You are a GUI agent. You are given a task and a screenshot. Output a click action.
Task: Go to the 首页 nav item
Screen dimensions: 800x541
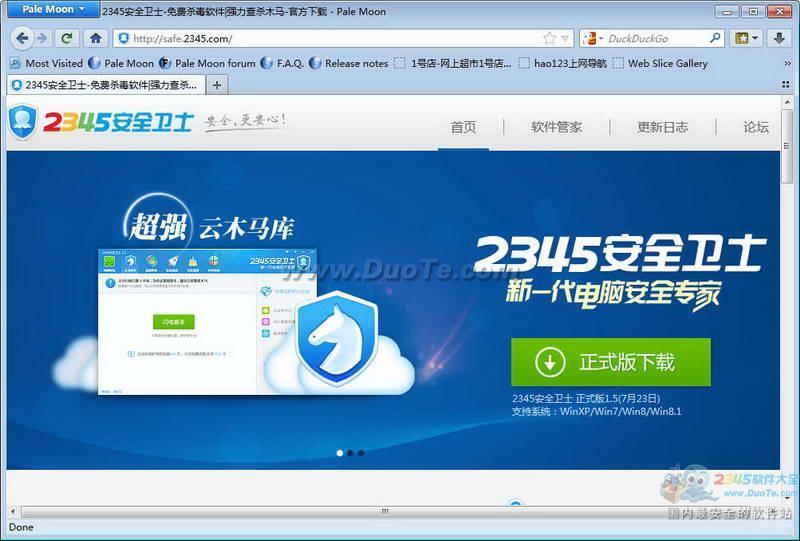tap(463, 127)
